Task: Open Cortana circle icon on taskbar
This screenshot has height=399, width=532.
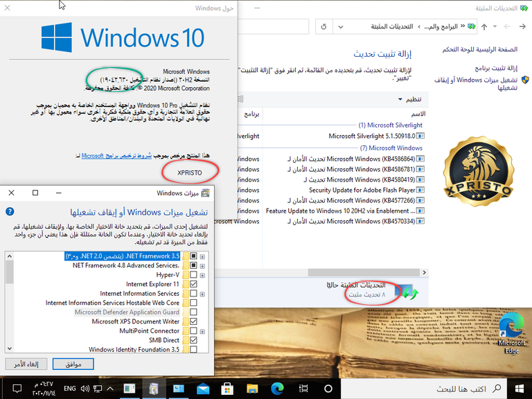Action: point(328,389)
